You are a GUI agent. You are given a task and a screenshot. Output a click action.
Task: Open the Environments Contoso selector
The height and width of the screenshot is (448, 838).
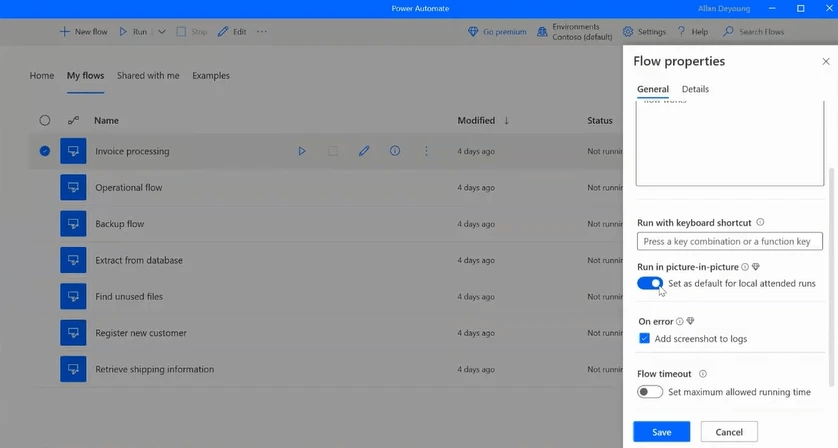575,32
